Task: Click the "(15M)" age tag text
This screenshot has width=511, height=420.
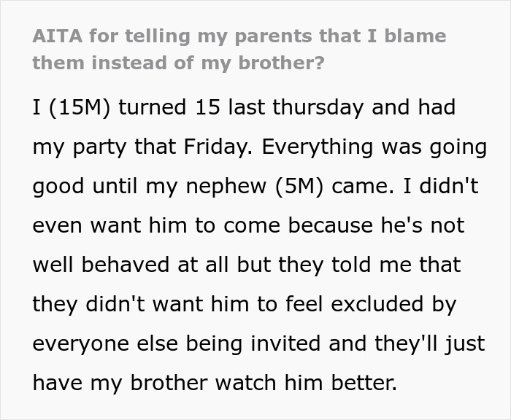Action: [78, 108]
